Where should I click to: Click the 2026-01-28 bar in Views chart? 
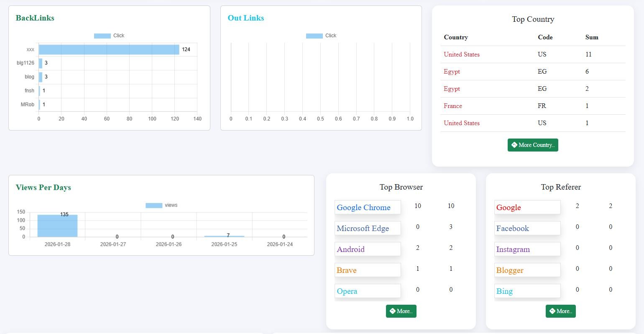click(x=57, y=226)
